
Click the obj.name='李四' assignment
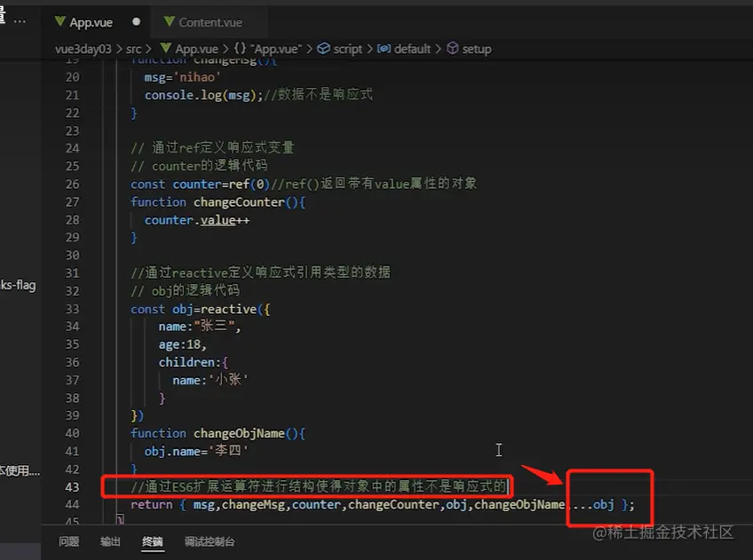(x=196, y=451)
